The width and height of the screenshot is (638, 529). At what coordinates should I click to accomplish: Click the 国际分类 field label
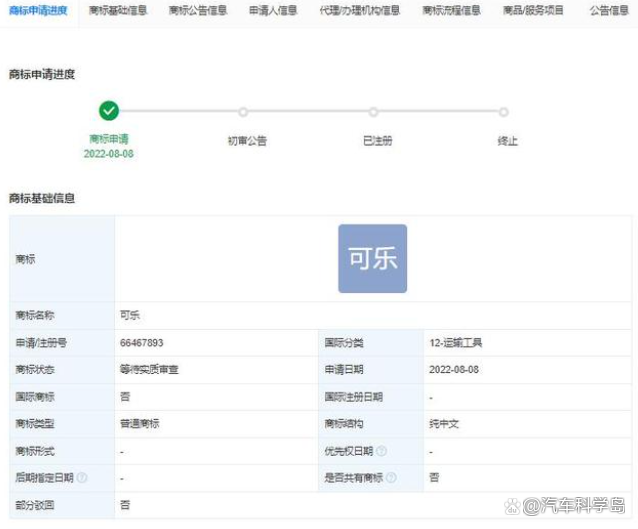(x=344, y=343)
